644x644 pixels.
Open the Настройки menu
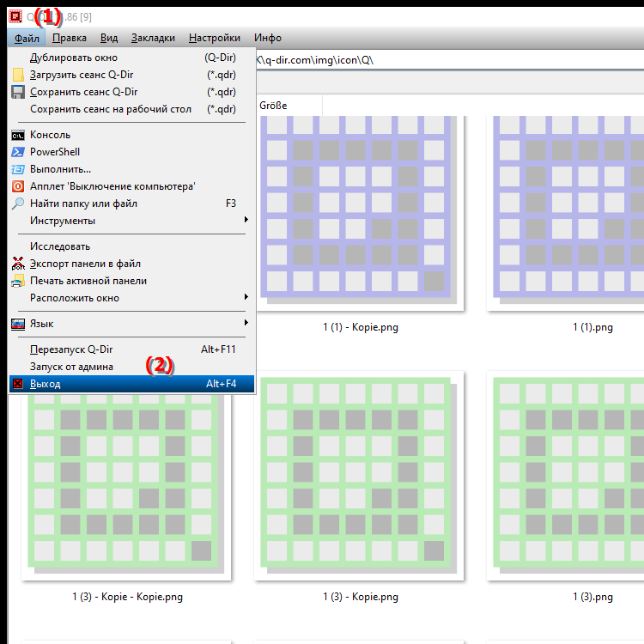point(215,38)
